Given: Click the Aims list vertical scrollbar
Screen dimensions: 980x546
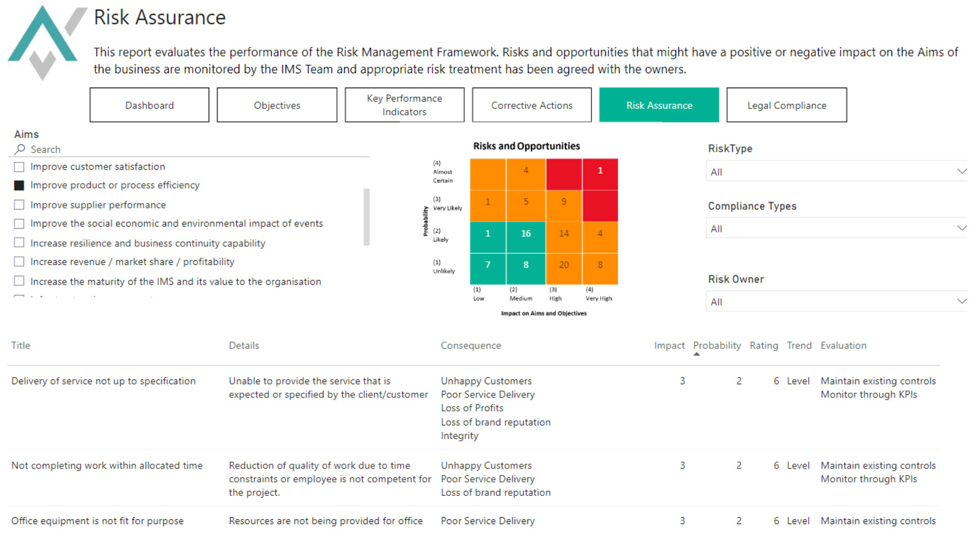Looking at the screenshot, I should click(x=367, y=216).
